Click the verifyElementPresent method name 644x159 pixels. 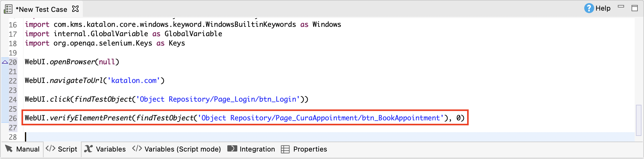click(x=91, y=118)
